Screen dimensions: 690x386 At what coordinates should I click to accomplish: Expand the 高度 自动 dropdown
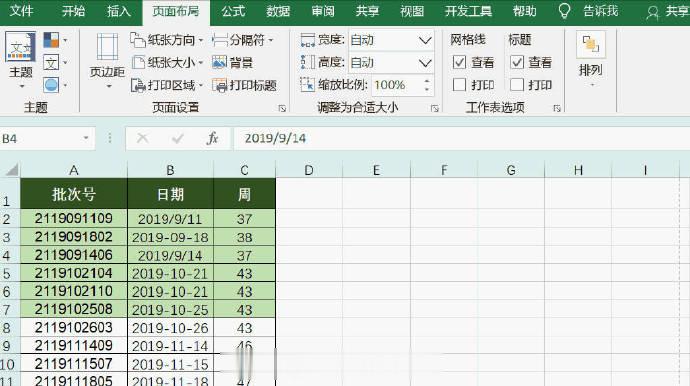(425, 63)
